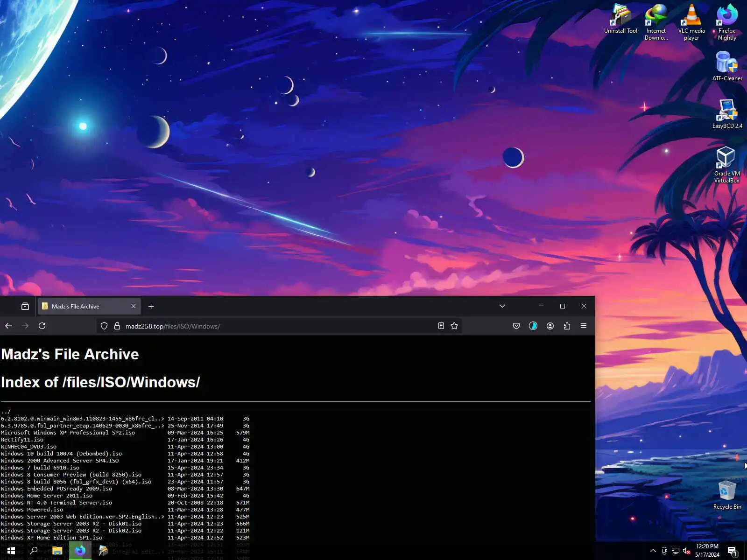Screen dimensions: 747x560
Task: Open the tracking protection shield panel
Action: [104, 326]
